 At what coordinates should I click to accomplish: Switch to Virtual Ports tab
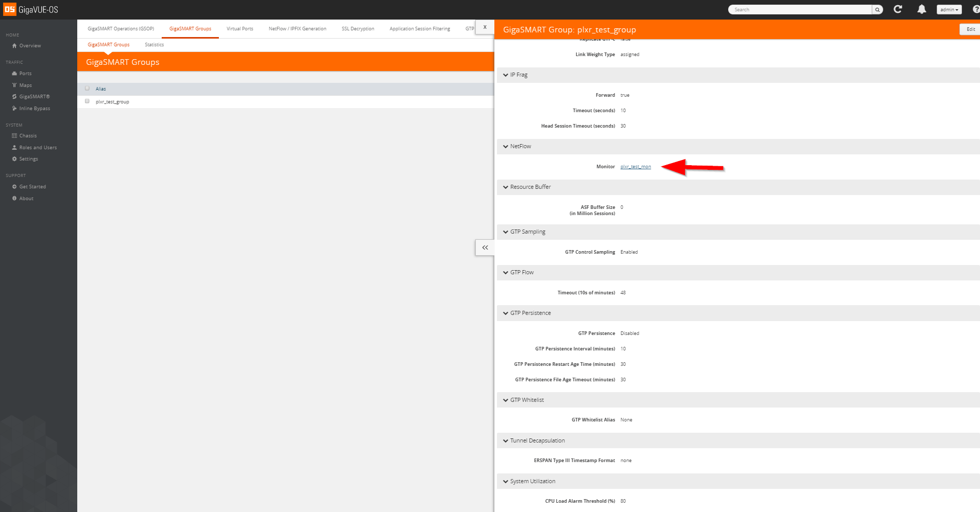coord(240,29)
